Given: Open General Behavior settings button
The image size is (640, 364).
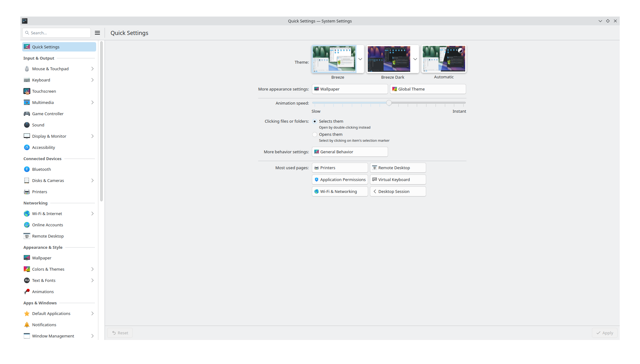Looking at the screenshot, I should tap(349, 152).
